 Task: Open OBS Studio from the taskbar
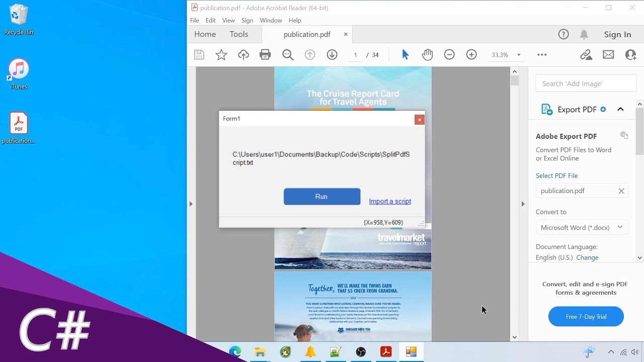pos(361,352)
